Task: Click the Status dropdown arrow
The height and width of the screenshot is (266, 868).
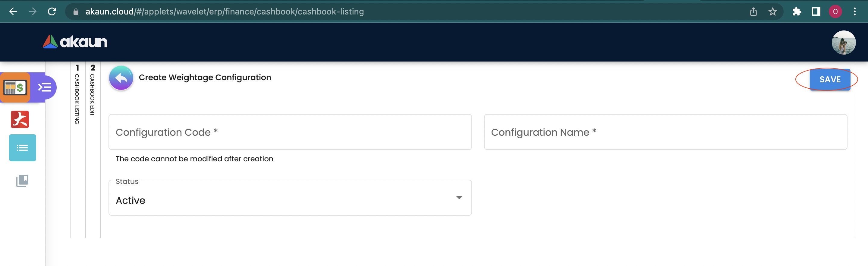Action: pos(459,198)
